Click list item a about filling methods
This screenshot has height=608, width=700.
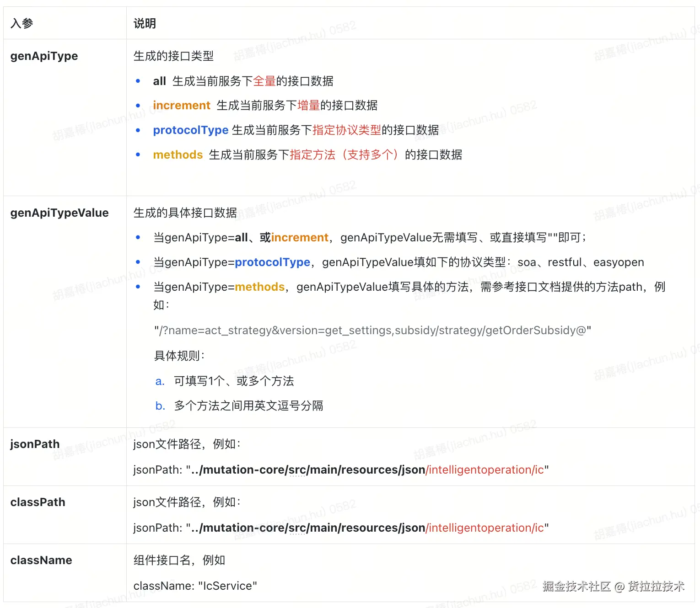233,381
